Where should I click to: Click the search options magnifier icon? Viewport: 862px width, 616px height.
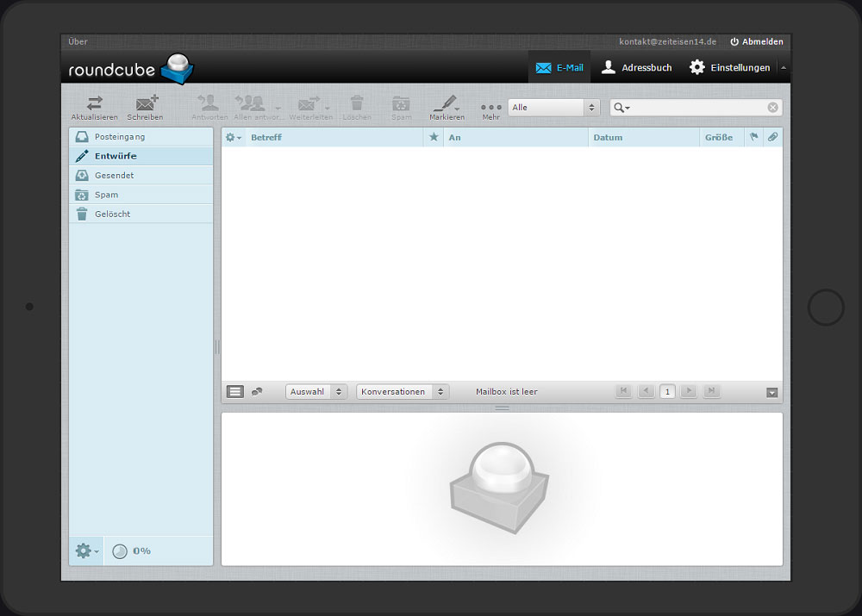click(622, 108)
